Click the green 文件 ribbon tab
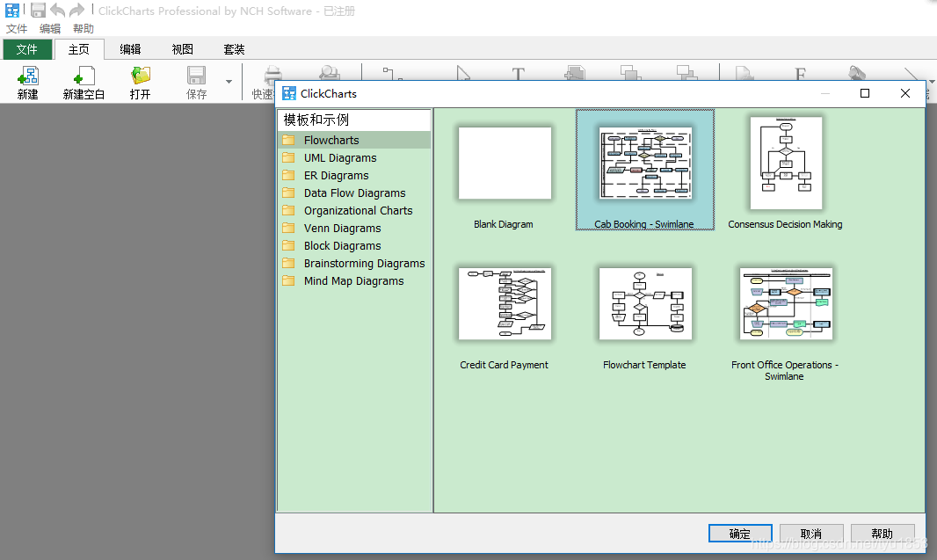 27,49
